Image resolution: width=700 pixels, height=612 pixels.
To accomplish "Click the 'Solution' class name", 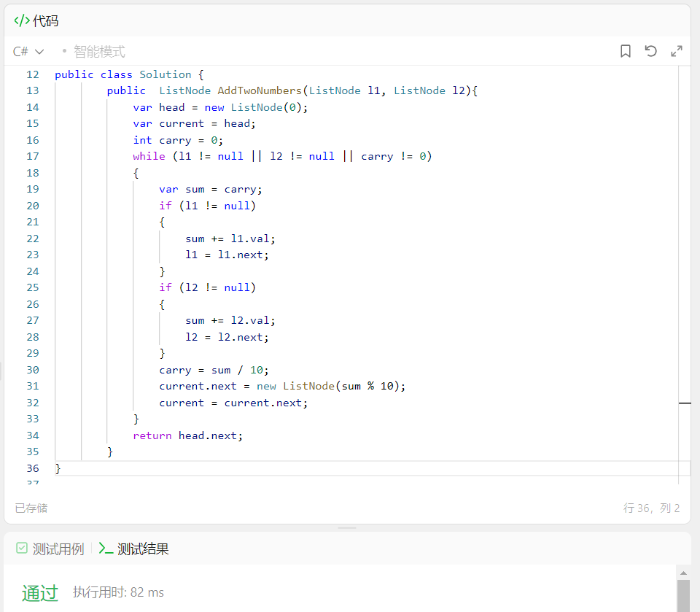I will point(166,74).
